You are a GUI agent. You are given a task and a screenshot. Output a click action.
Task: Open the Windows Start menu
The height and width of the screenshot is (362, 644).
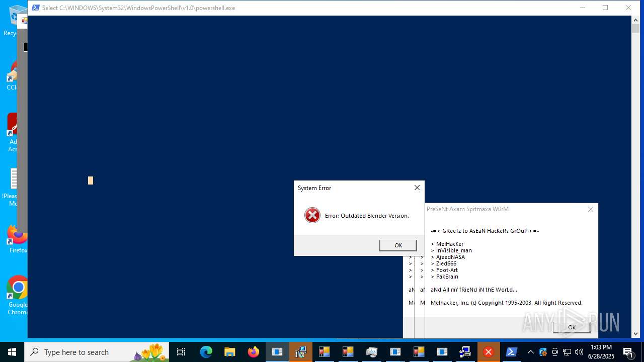pos(12,352)
